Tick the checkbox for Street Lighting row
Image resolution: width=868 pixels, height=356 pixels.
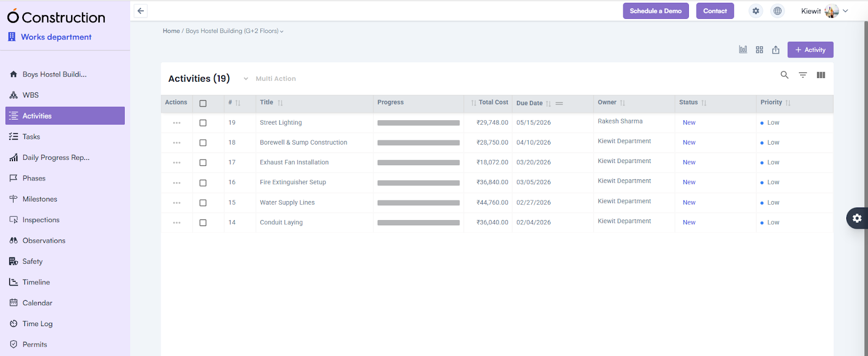click(203, 123)
